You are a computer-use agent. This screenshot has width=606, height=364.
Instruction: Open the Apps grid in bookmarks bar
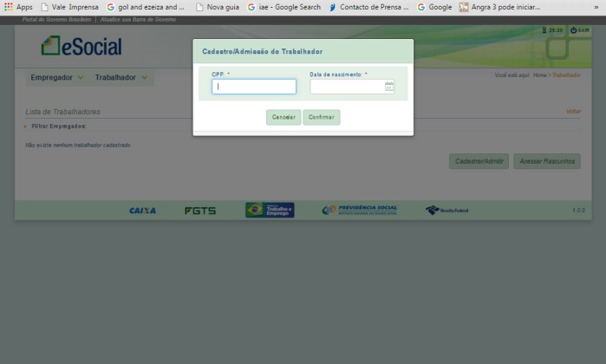(18, 7)
